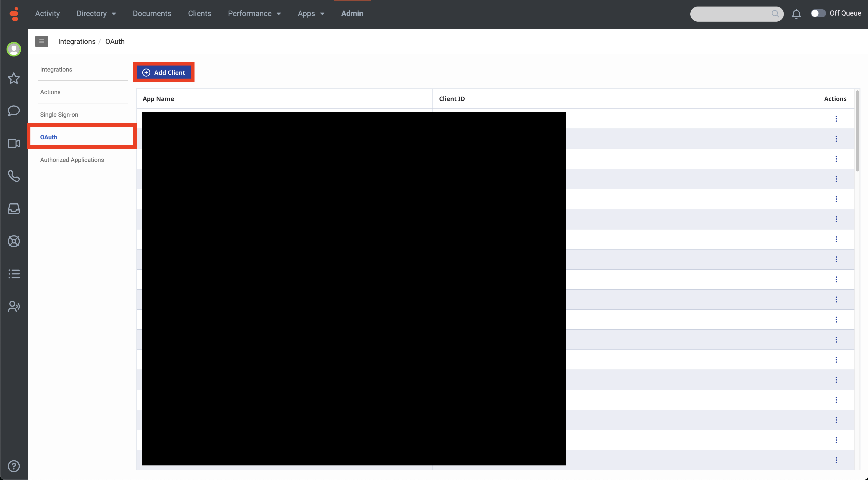Open Authorized Applications from side menu
Viewport: 868px width, 480px height.
click(x=72, y=160)
